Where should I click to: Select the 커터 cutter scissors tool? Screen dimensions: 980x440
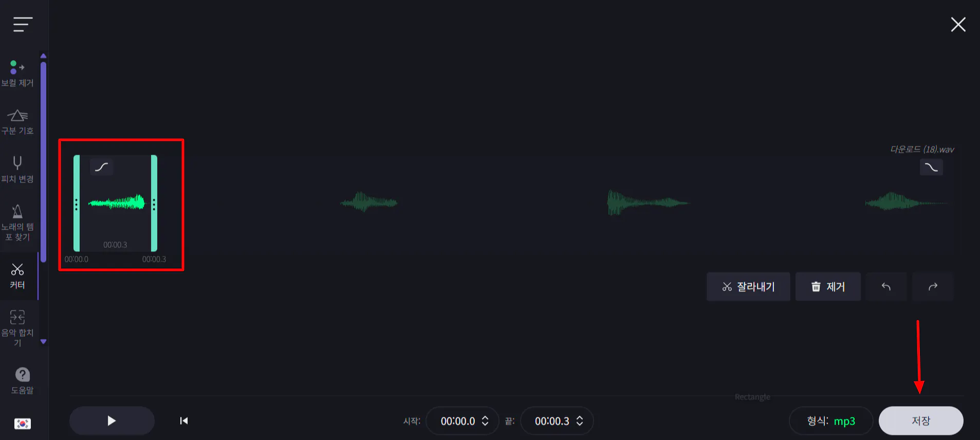tap(17, 276)
